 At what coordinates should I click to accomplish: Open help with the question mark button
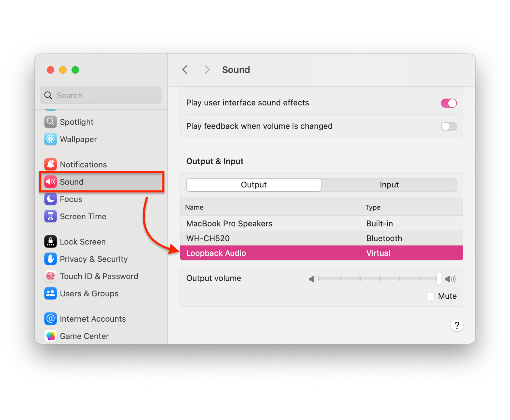click(x=457, y=325)
